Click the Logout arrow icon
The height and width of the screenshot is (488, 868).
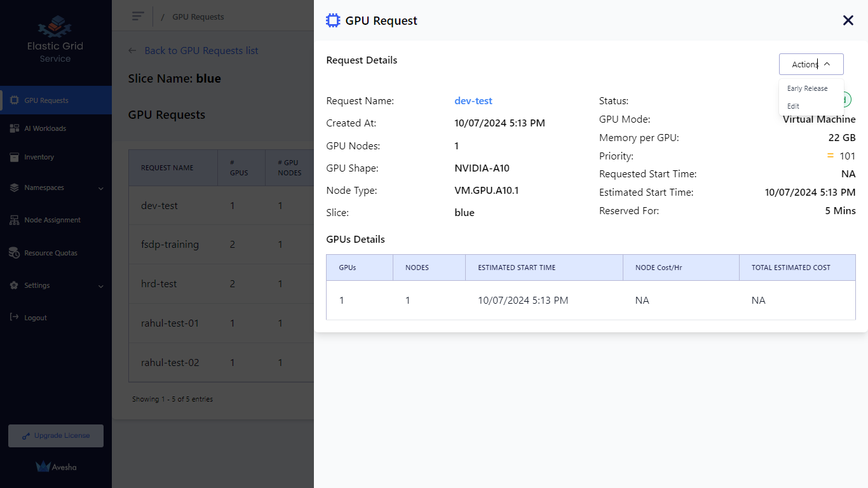pos(14,317)
